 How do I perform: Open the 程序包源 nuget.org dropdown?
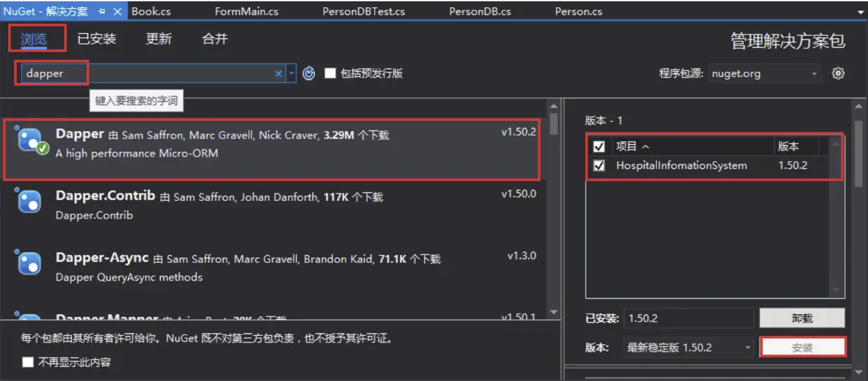pyautogui.click(x=764, y=74)
